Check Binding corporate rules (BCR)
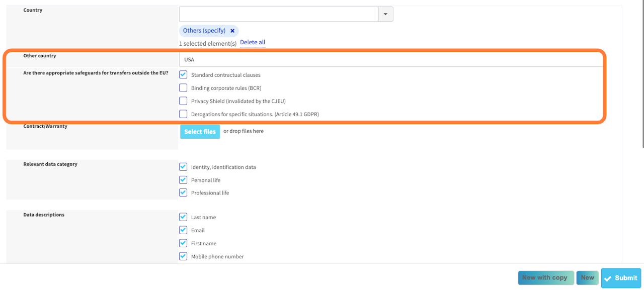The height and width of the screenshot is (291, 644). click(183, 88)
